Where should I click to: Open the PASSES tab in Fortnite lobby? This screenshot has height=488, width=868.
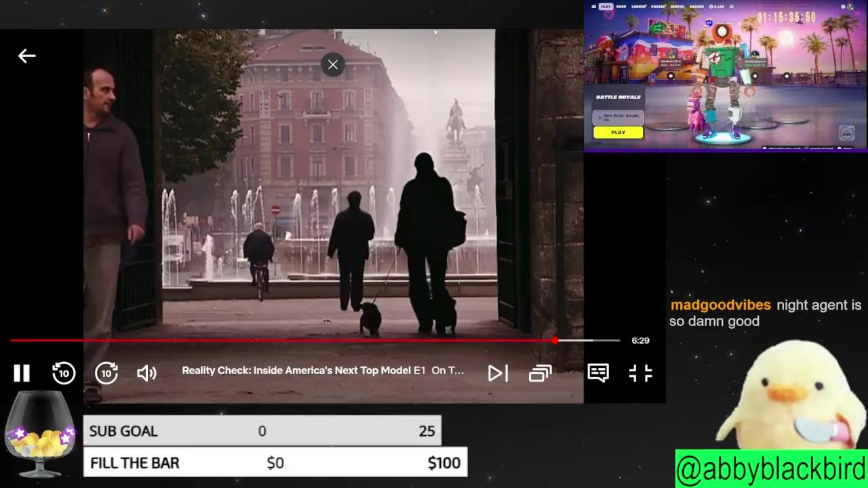[658, 7]
